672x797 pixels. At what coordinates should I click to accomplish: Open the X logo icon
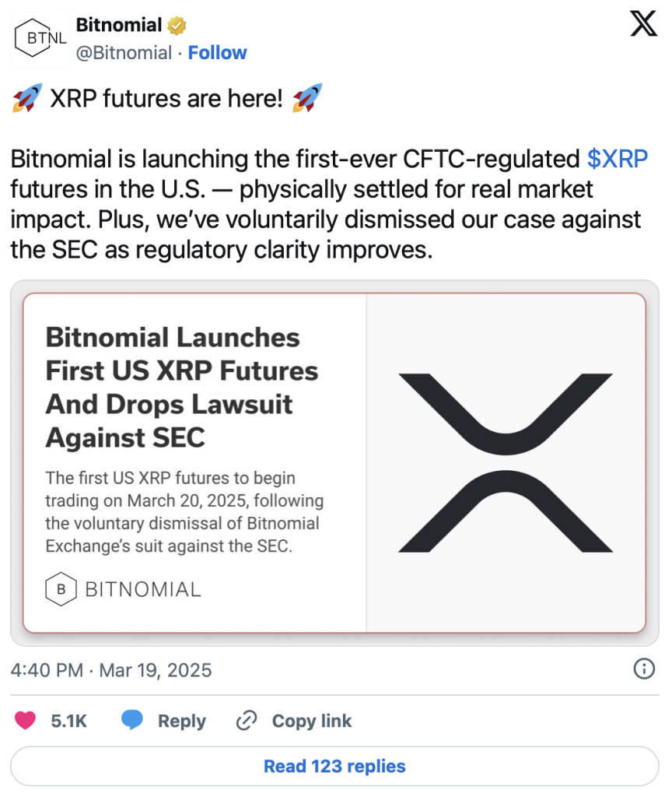[x=643, y=24]
